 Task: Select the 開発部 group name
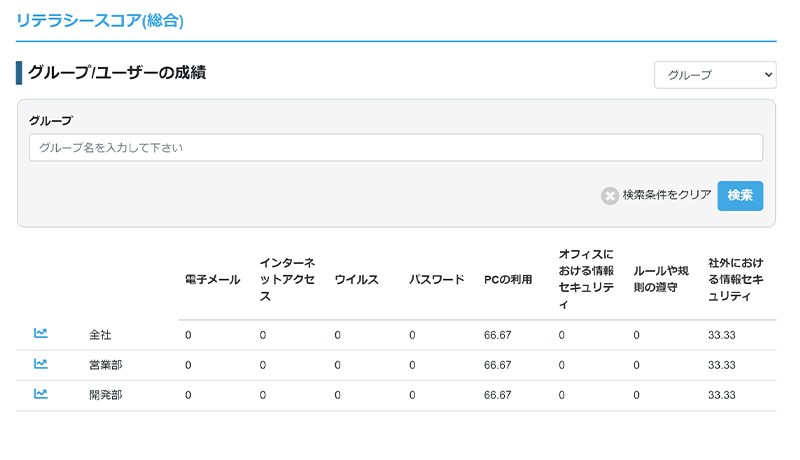106,395
